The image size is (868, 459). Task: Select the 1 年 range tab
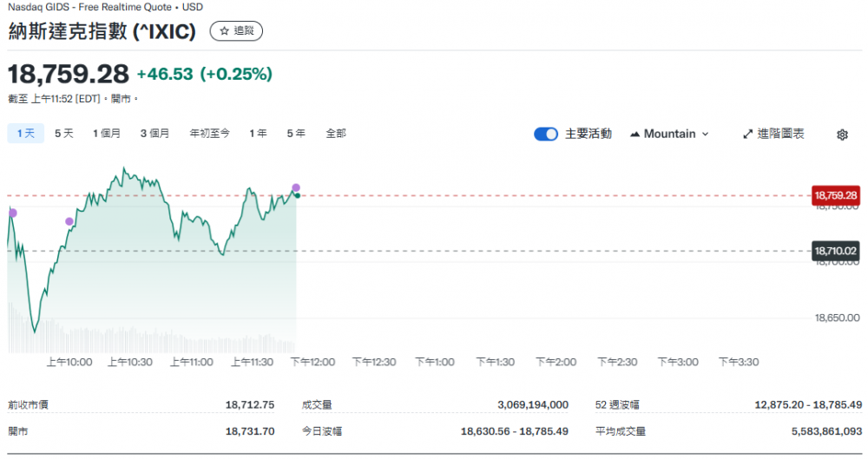pos(258,134)
